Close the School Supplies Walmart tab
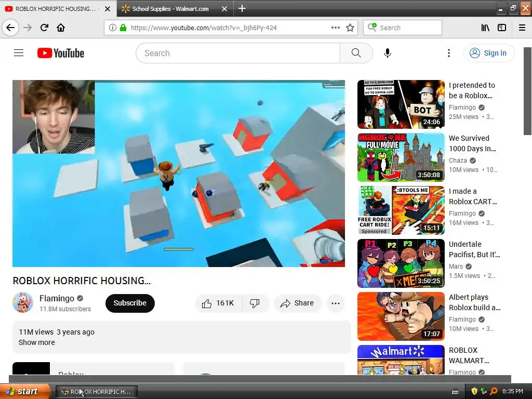532x399 pixels. (x=224, y=9)
